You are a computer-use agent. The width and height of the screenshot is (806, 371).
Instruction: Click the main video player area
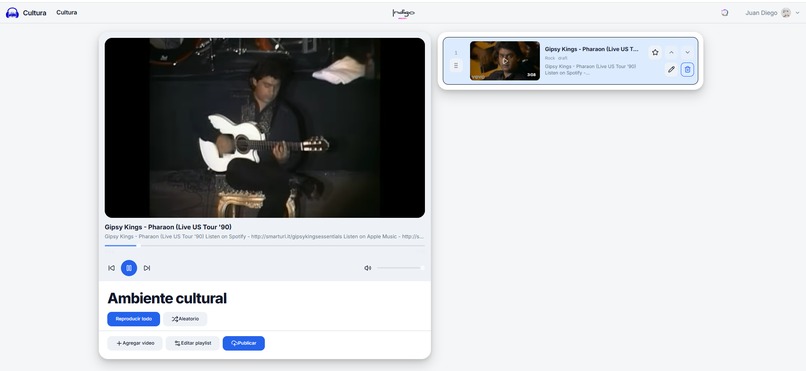[265, 127]
